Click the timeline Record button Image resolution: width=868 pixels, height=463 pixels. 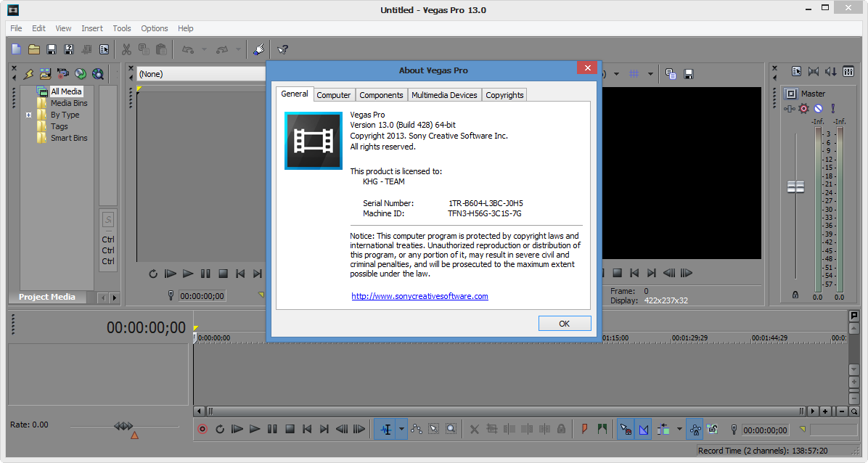[x=202, y=429]
